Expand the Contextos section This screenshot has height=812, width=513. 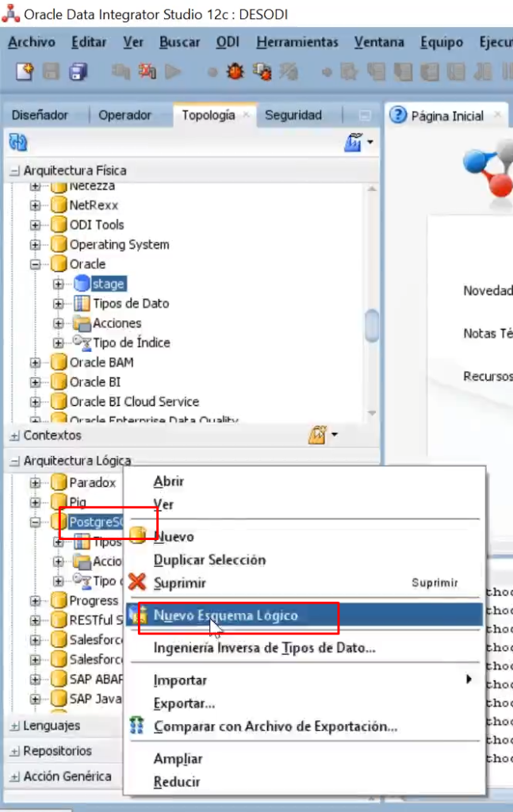(14, 435)
